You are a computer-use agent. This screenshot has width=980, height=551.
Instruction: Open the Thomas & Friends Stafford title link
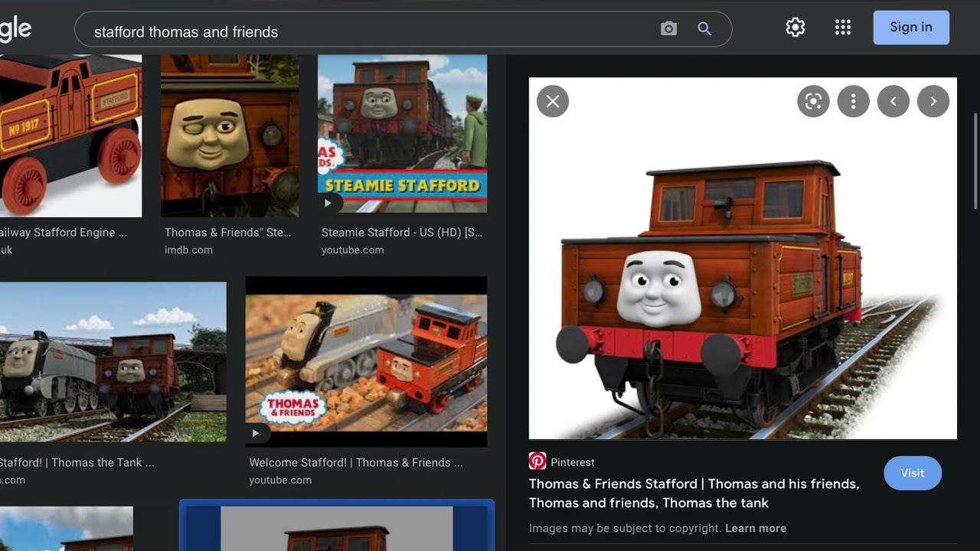tap(694, 494)
